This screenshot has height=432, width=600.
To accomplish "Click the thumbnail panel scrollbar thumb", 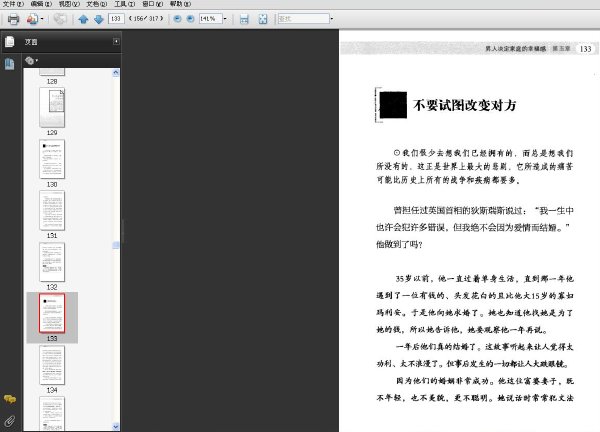I will 116,245.
